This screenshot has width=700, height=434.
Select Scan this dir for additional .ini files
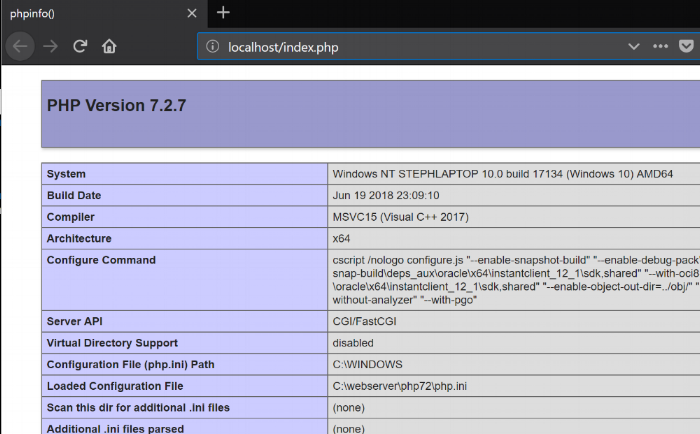(138, 408)
